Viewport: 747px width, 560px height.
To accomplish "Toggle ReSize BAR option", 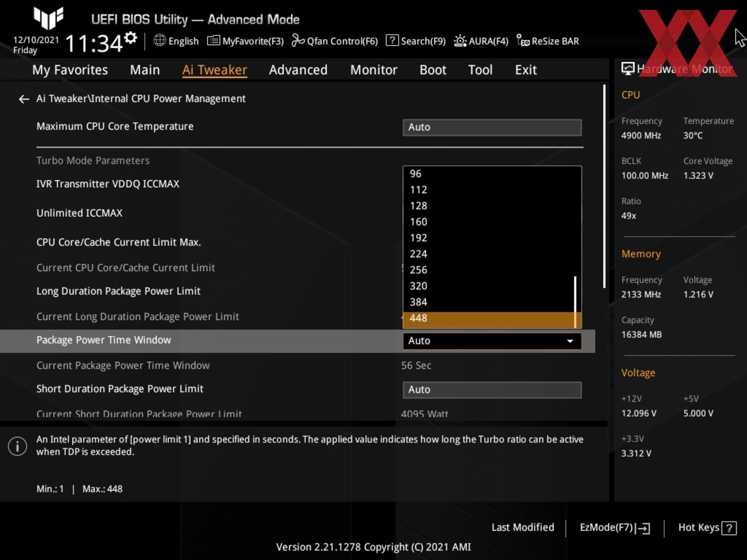I will [x=548, y=41].
